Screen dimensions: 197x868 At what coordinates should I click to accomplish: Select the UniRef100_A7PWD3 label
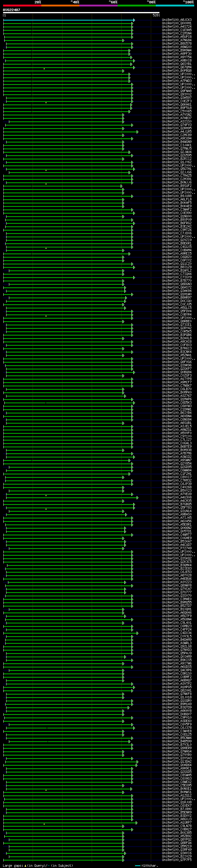tap(177, 81)
